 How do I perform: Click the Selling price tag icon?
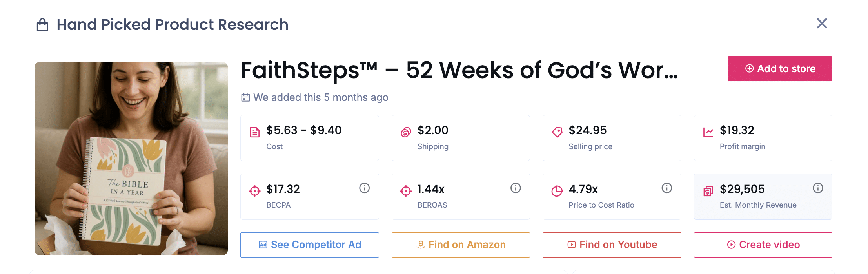pyautogui.click(x=557, y=132)
